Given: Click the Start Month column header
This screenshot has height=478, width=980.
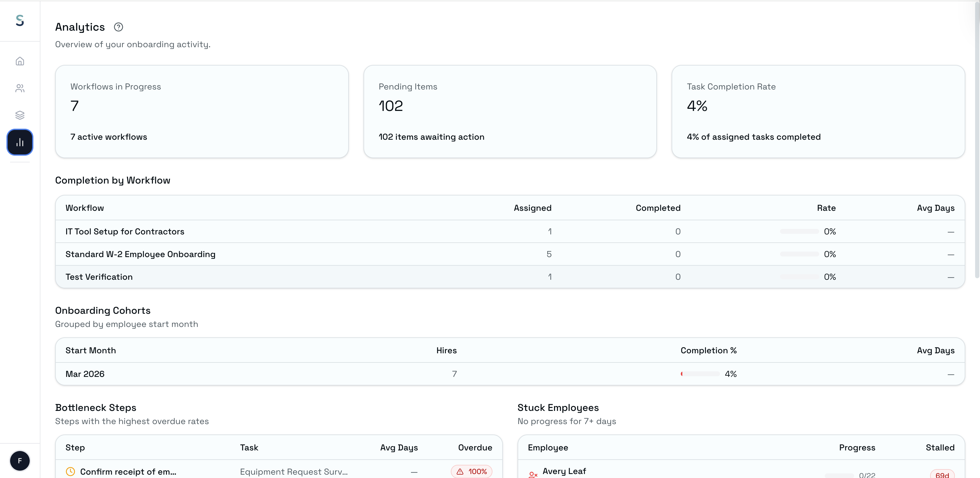Looking at the screenshot, I should click(91, 350).
